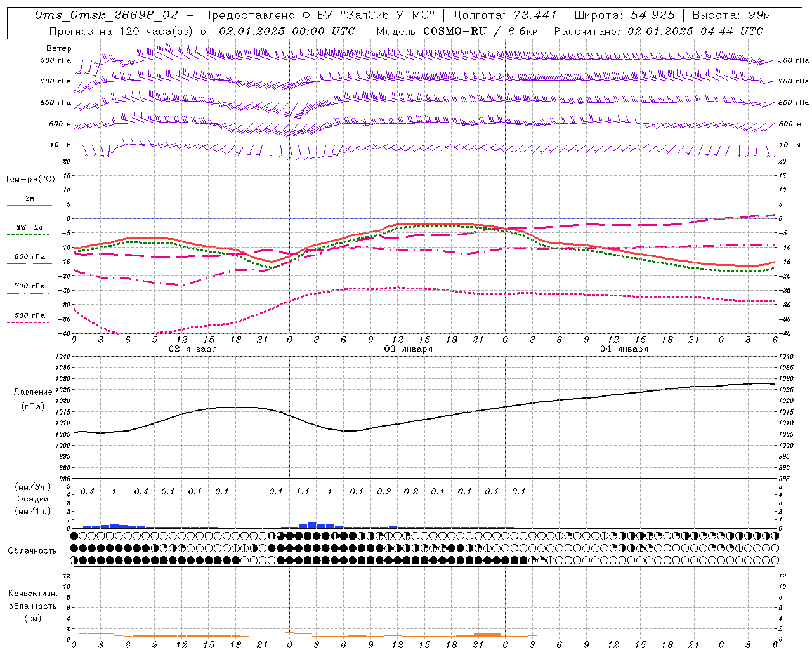Click the (гПа) unit label under Давление
812x650 pixels.
[33, 407]
